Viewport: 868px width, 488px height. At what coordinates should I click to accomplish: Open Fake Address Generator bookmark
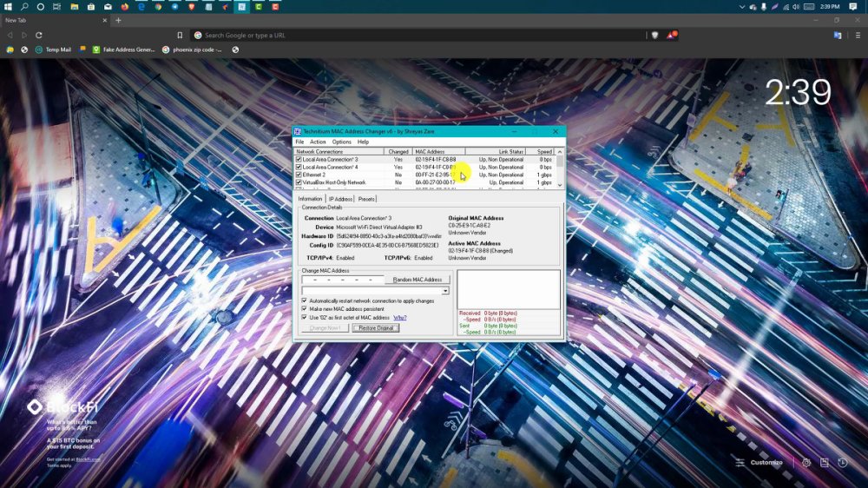[x=123, y=49]
